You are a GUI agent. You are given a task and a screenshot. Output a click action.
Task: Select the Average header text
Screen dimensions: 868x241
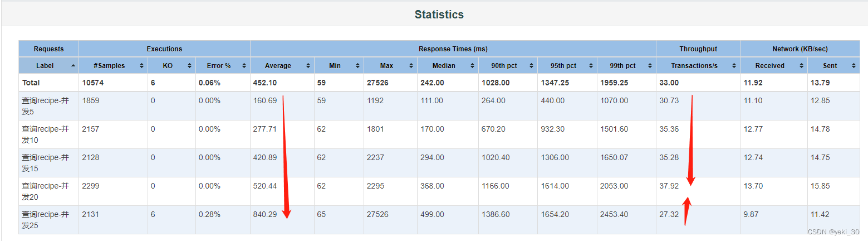(x=278, y=66)
